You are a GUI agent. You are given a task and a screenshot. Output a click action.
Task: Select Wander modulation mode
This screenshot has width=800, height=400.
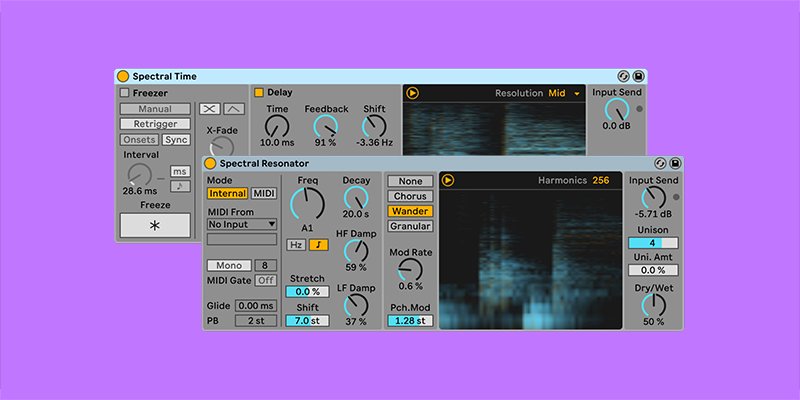[410, 211]
